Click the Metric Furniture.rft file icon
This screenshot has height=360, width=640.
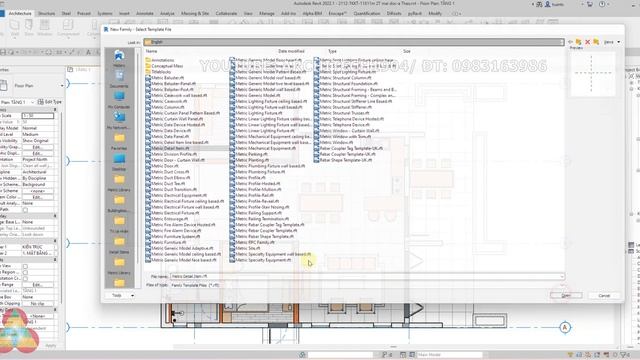148,242
